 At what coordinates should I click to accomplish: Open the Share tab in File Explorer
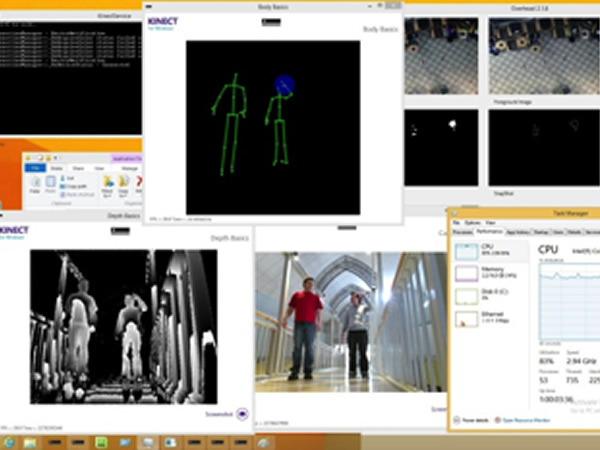coord(78,168)
